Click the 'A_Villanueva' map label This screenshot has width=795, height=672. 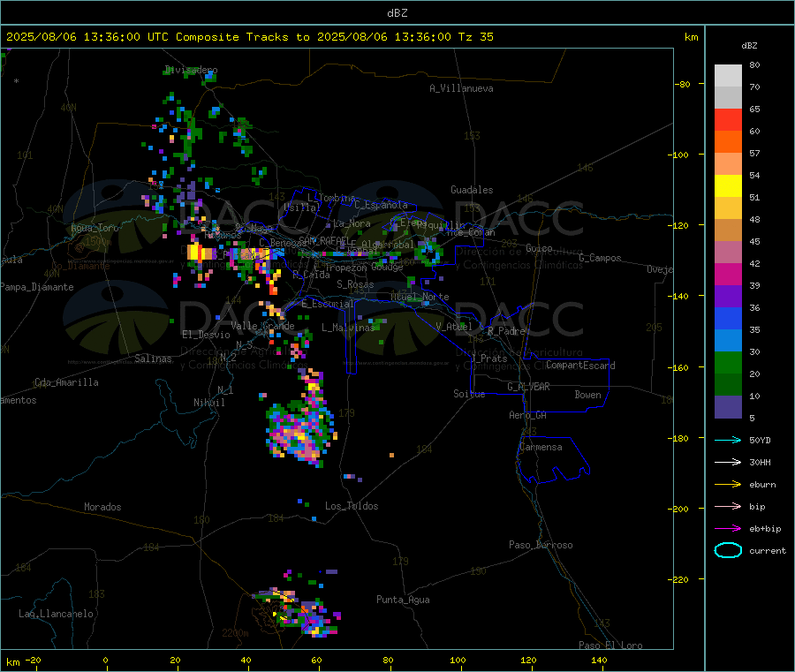pyautogui.click(x=461, y=88)
